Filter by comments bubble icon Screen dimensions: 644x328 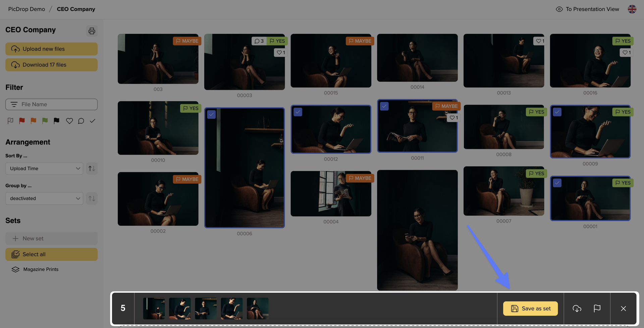pyautogui.click(x=81, y=121)
